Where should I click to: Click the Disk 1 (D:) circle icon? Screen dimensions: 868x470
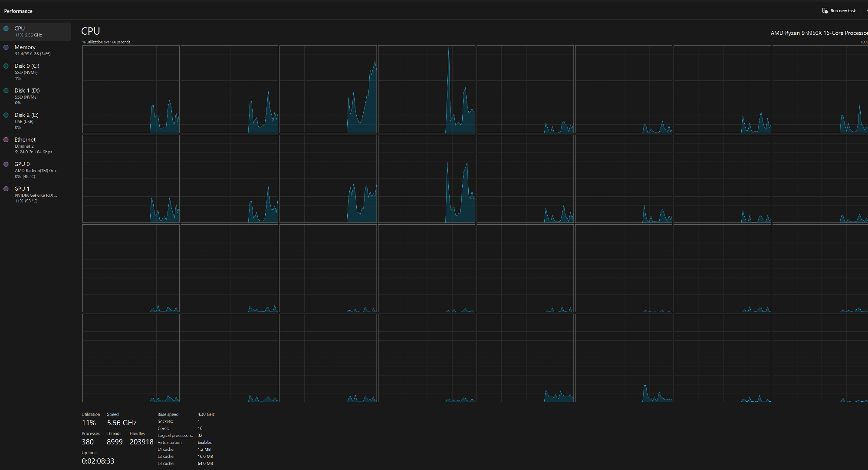click(x=6, y=91)
